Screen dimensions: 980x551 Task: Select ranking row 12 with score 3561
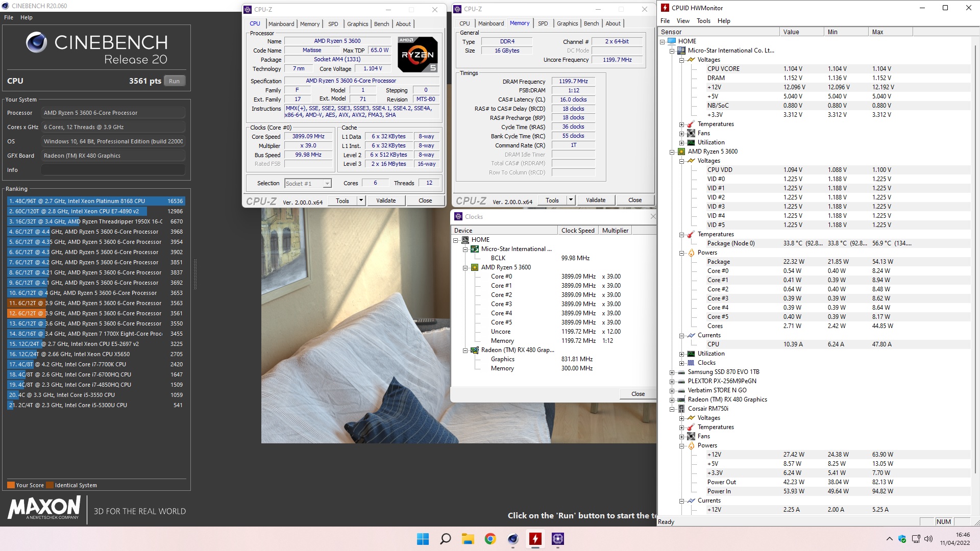(x=95, y=313)
